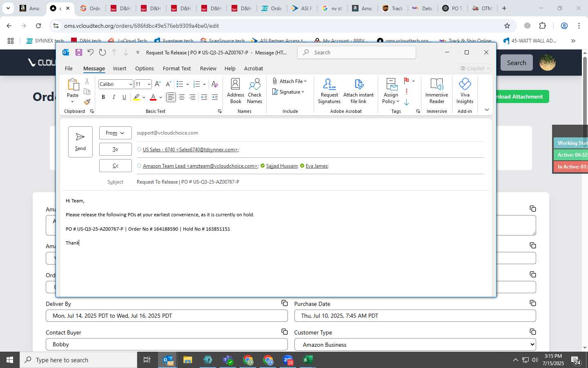Open the Customer Type dropdown

415,345
